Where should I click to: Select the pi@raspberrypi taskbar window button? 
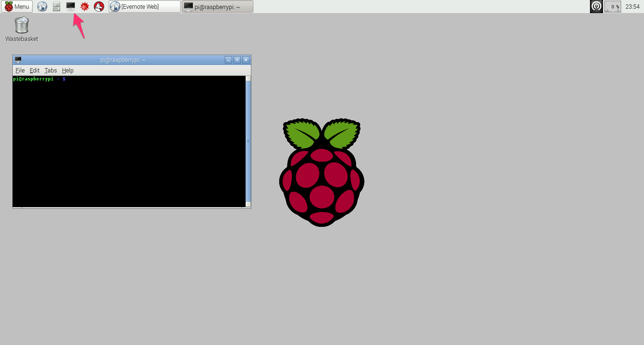click(x=218, y=7)
